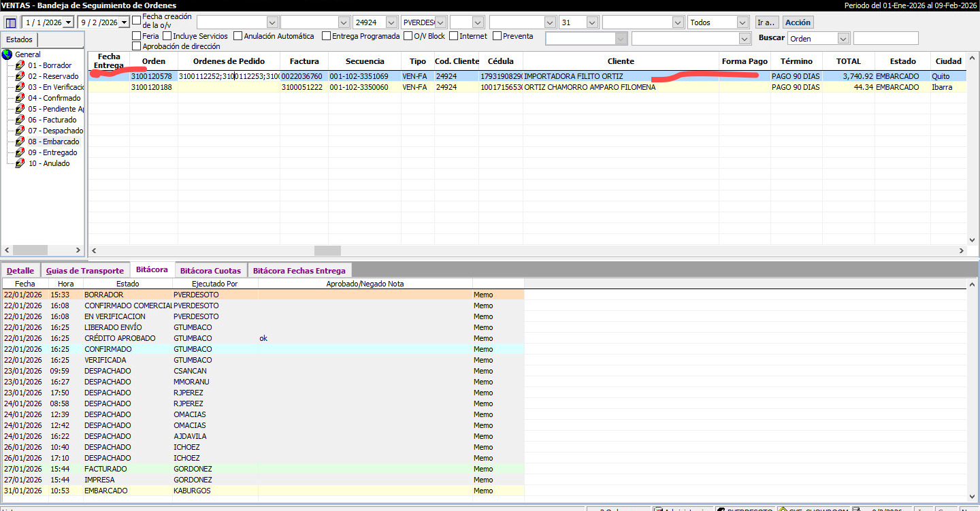Switch to the Guias de Transporte tab
Viewport: 980px width, 511px height.
84,271
